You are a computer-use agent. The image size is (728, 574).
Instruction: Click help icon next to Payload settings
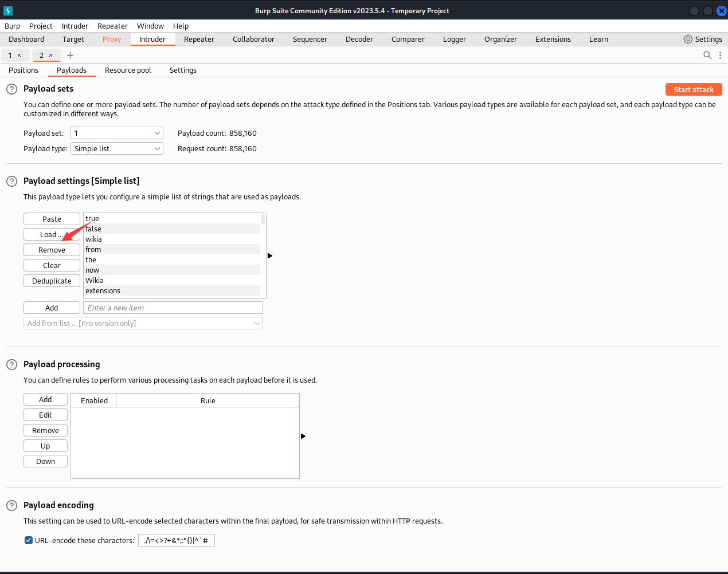tap(11, 182)
